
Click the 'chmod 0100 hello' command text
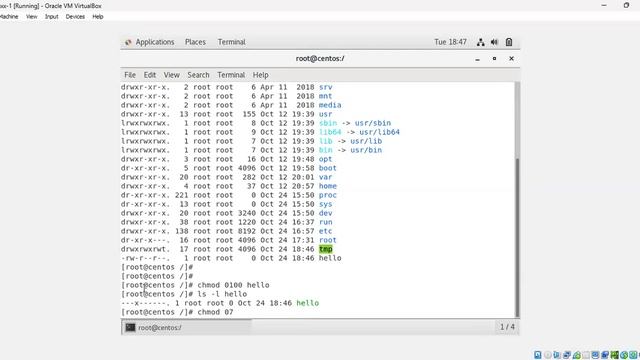pyautogui.click(x=233, y=285)
